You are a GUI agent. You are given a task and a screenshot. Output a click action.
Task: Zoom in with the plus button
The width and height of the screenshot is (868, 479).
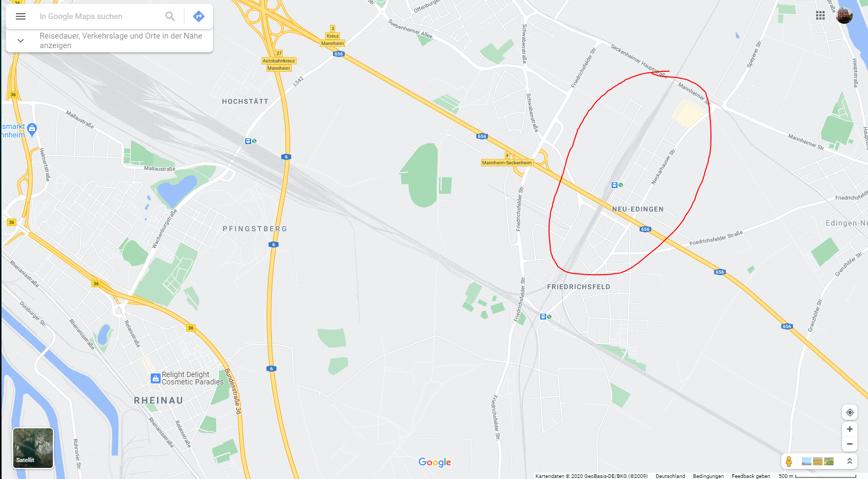850,429
